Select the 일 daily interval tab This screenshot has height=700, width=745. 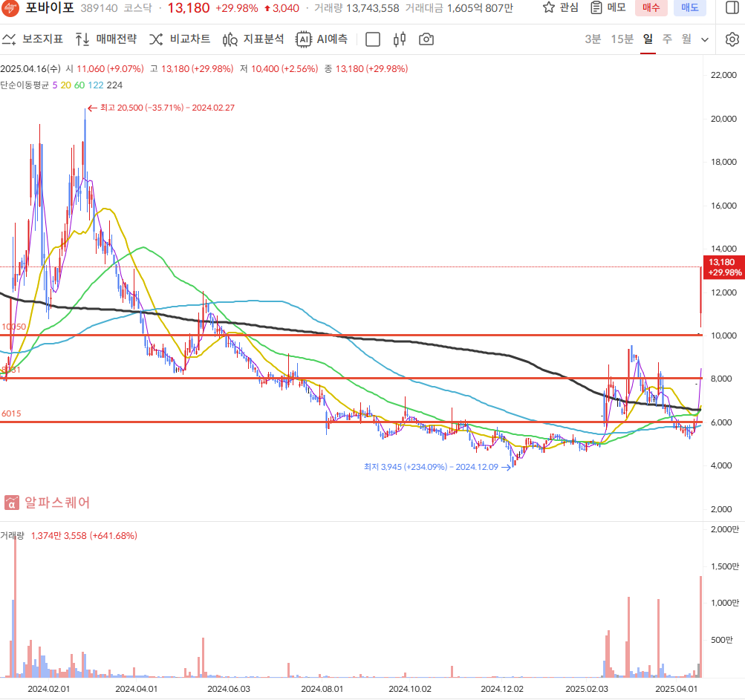point(648,39)
